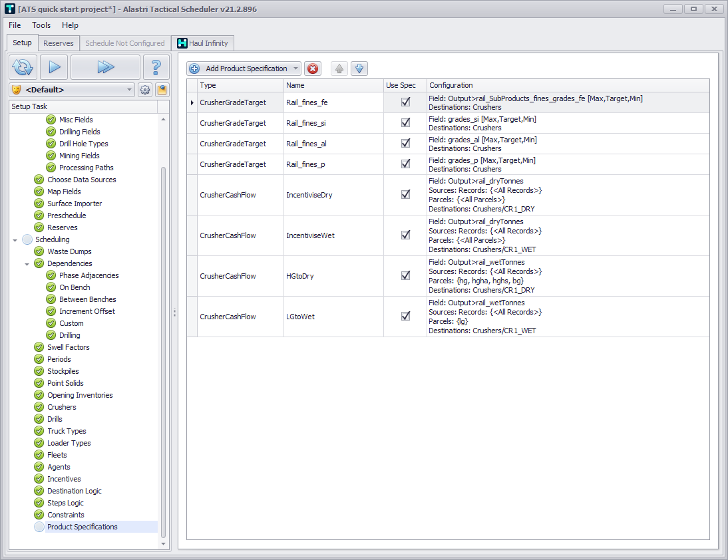
Task: Select Destination Logic setup task
Action: coord(75,491)
